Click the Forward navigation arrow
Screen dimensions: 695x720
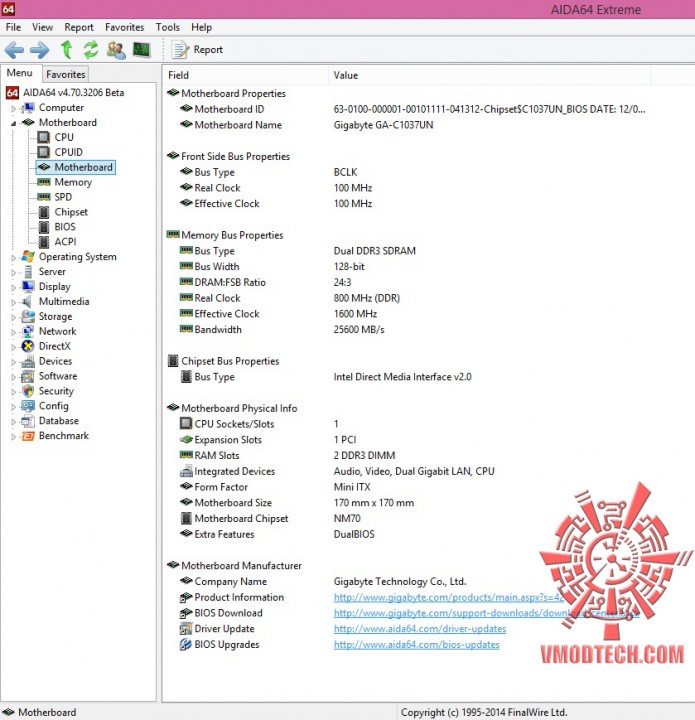pyautogui.click(x=39, y=50)
